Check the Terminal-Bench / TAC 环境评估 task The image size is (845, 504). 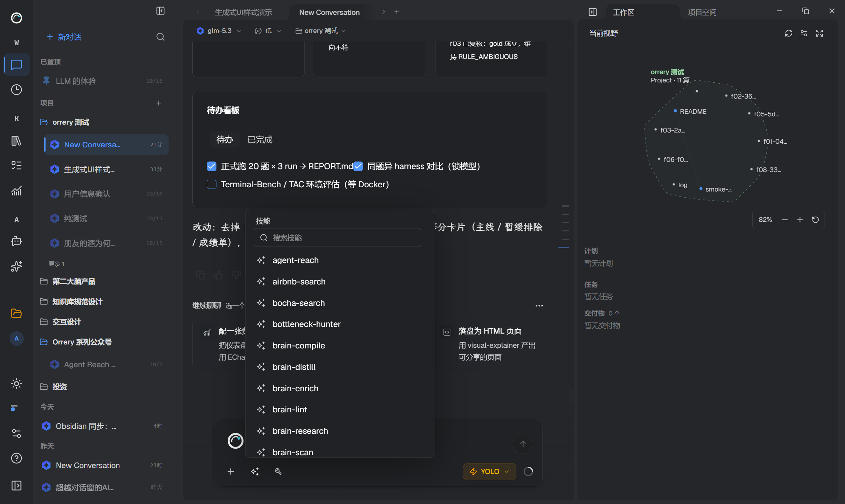tap(212, 184)
